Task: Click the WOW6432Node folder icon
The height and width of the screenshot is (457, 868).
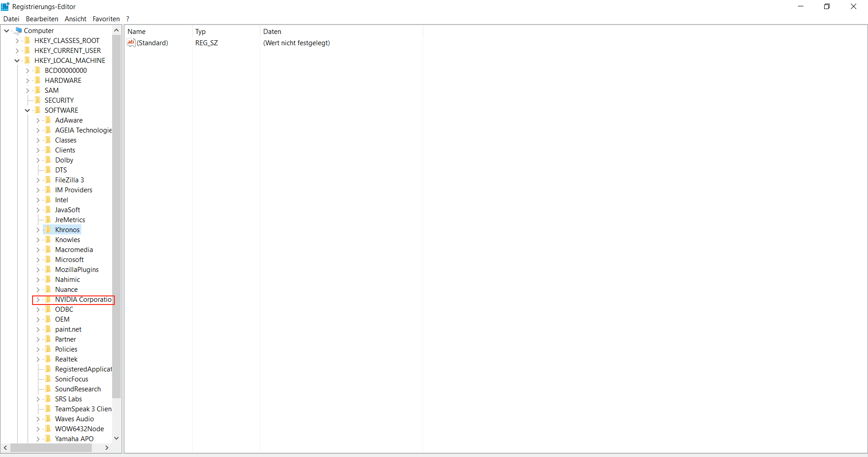Action: pos(48,429)
